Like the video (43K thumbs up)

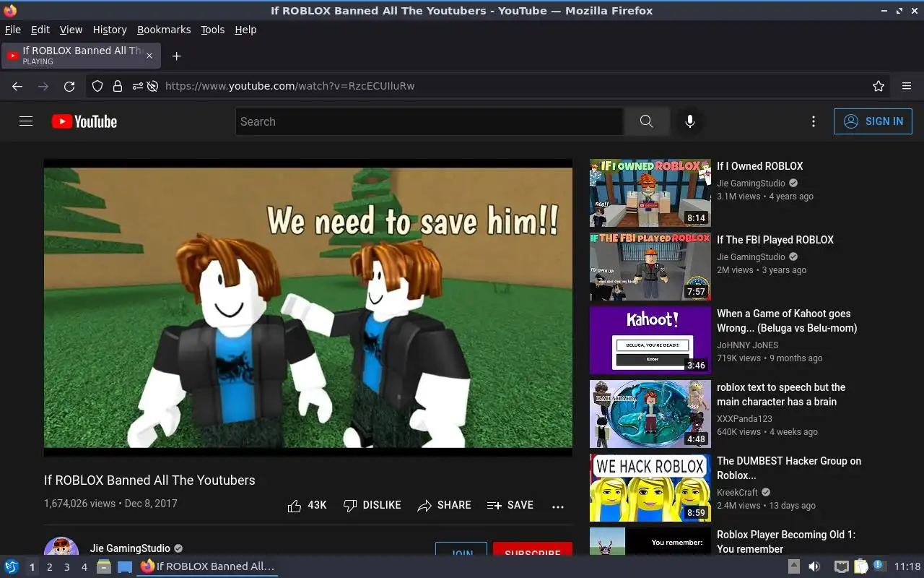click(308, 505)
